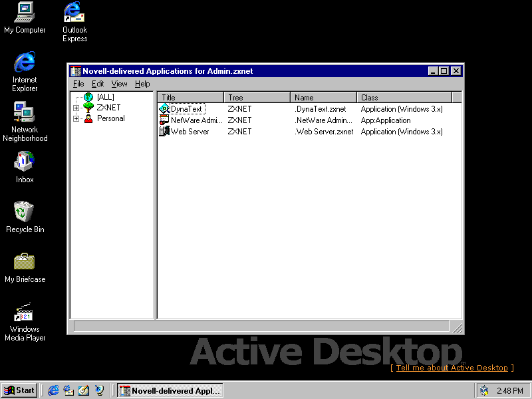Select the ZXNET tree item label
Viewport: 532px width, 399px height.
108,108
